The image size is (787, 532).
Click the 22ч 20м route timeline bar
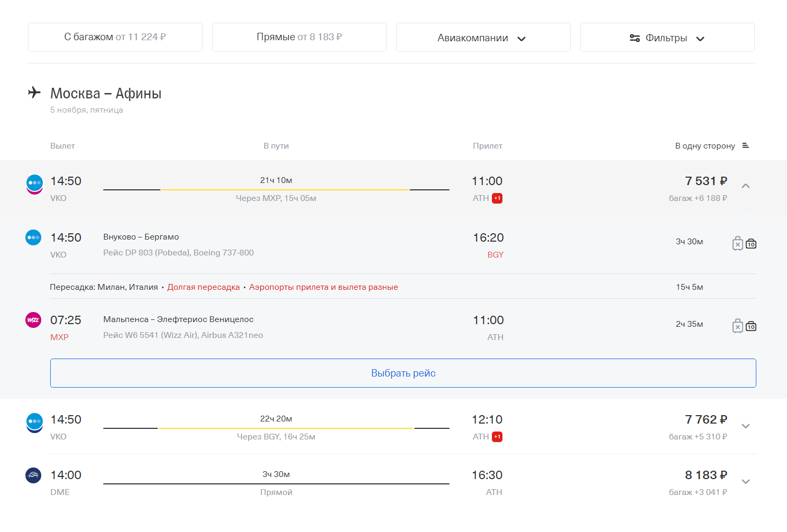point(276,428)
